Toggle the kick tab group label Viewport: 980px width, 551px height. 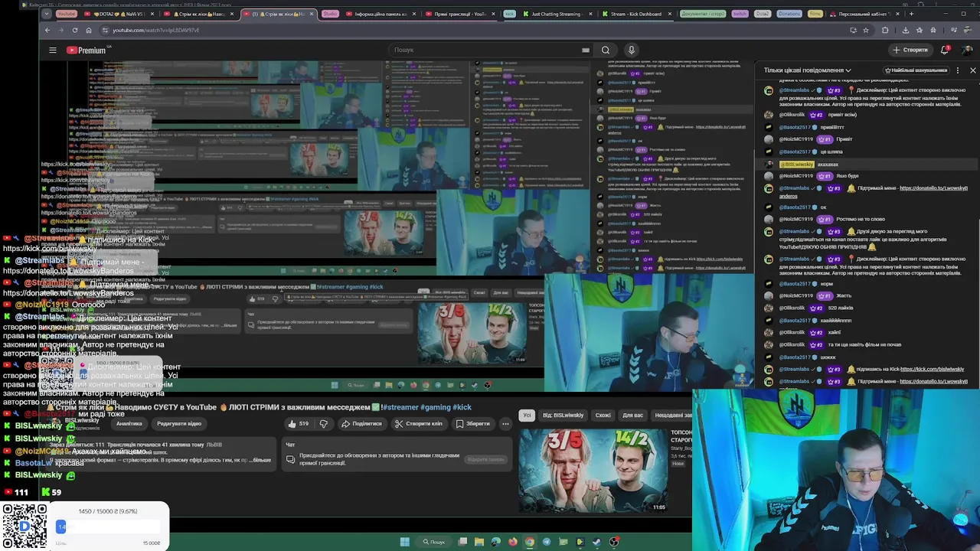(x=509, y=14)
